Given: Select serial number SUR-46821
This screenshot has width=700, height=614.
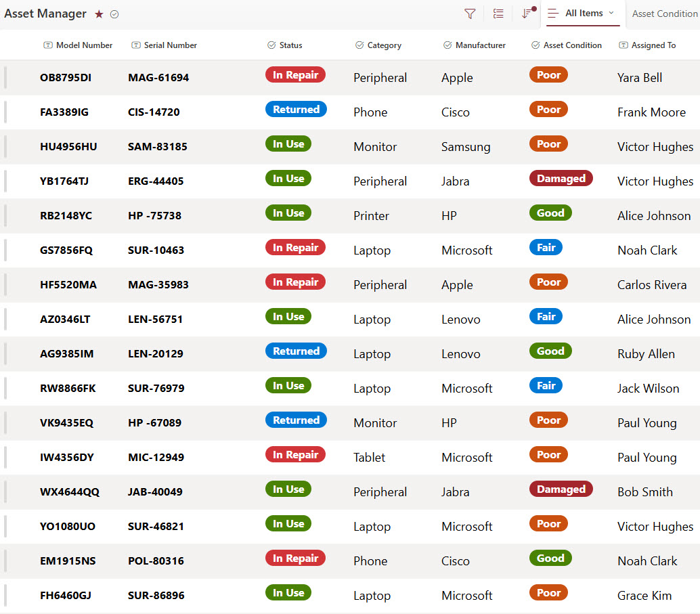Looking at the screenshot, I should [156, 527].
